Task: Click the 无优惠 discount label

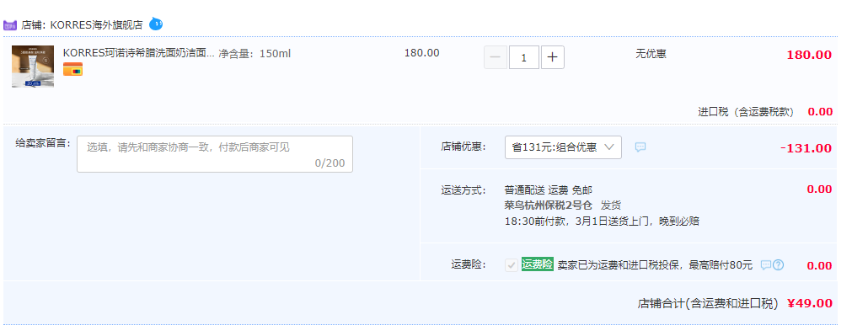Action: [651, 54]
